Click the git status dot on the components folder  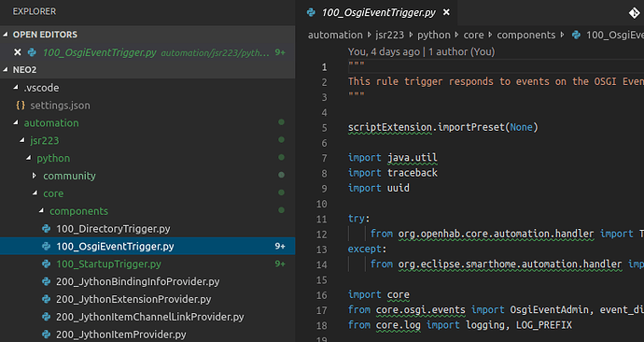tap(281, 210)
